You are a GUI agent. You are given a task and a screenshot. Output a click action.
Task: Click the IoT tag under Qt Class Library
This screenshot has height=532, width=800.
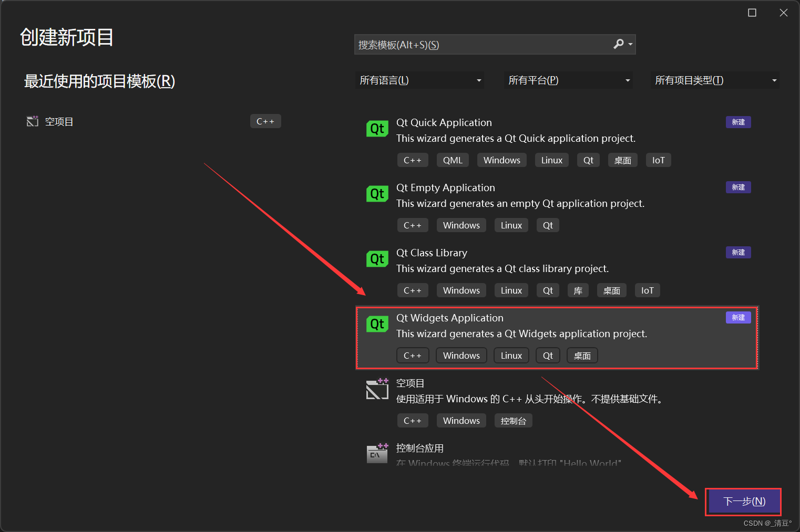click(x=648, y=290)
